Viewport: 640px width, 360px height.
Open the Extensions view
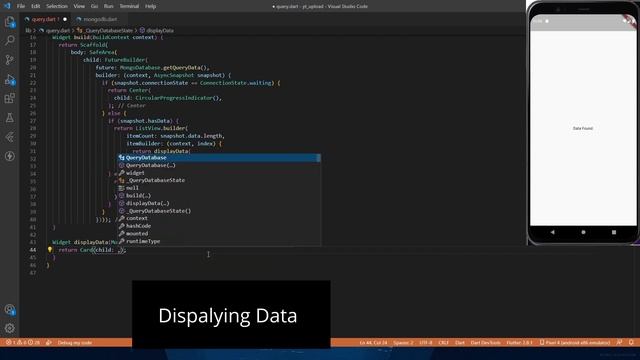[x=9, y=98]
